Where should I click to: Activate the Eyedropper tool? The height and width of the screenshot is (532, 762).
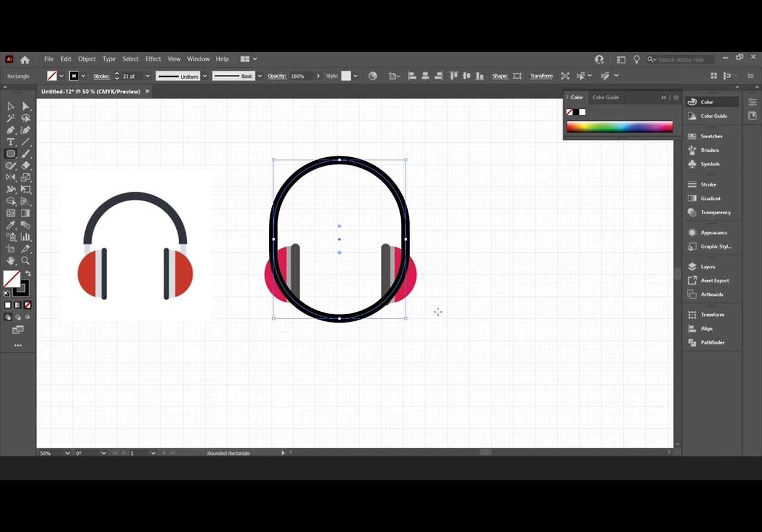pyautogui.click(x=11, y=225)
